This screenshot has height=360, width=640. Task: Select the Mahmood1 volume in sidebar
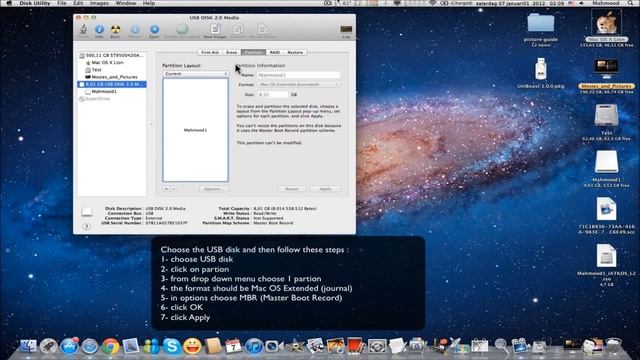pyautogui.click(x=111, y=91)
